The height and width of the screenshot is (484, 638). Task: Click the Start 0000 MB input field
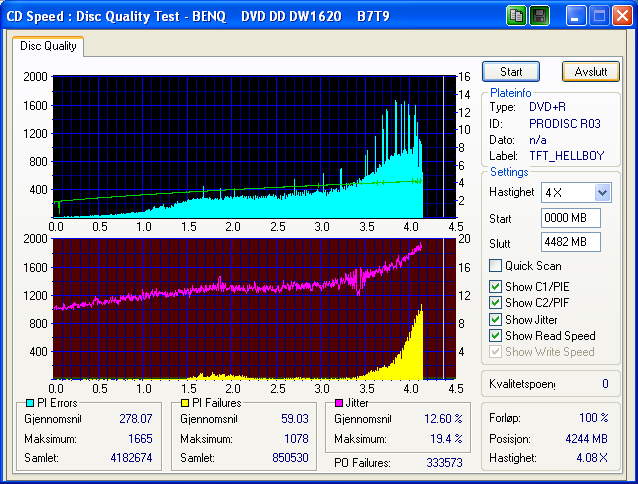click(x=570, y=218)
